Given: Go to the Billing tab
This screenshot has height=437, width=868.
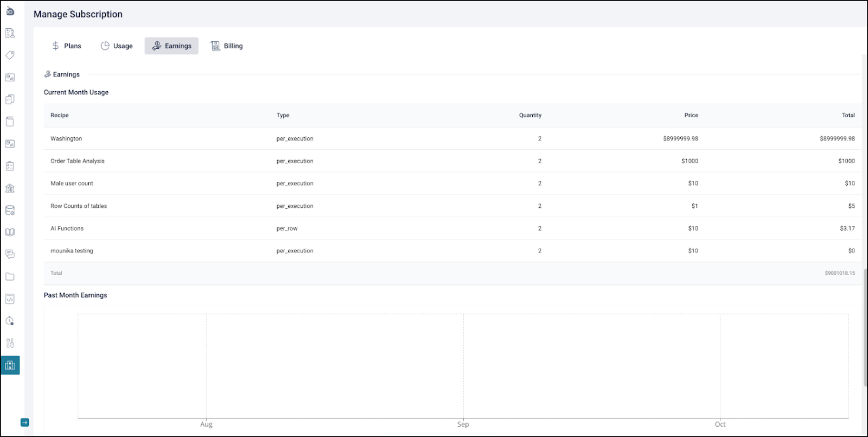Looking at the screenshot, I should tap(227, 46).
